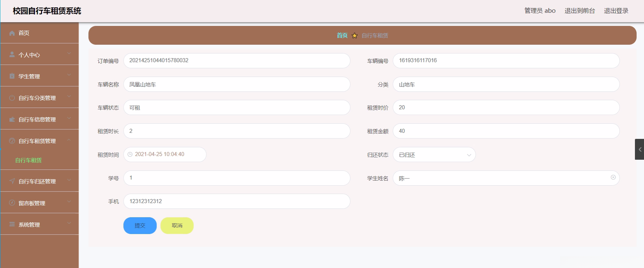Click the 学号 input field
The image size is (644, 268).
(237, 178)
